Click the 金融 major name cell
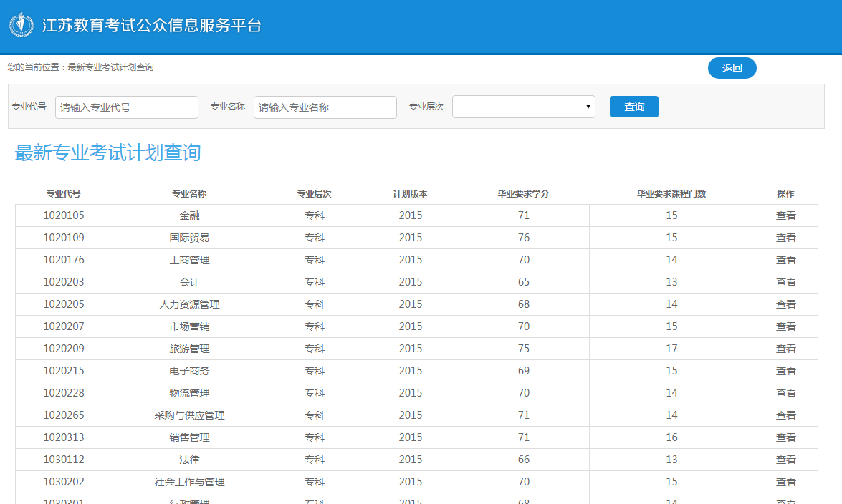842x504 pixels. [x=190, y=215]
